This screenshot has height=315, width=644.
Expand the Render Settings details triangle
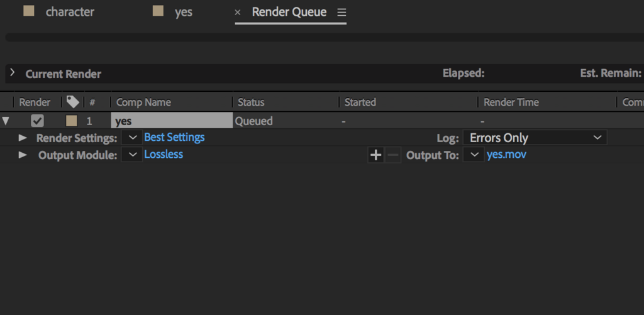[23, 138]
